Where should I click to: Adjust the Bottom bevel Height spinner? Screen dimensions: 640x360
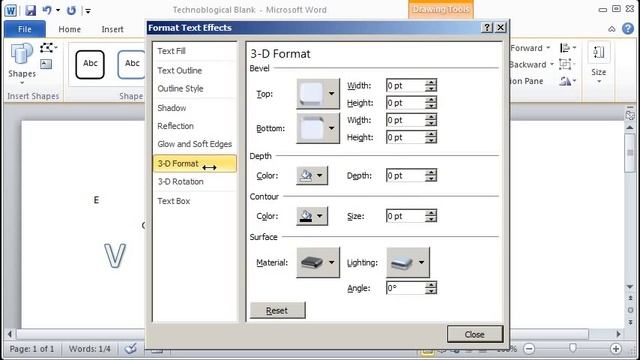[431, 137]
